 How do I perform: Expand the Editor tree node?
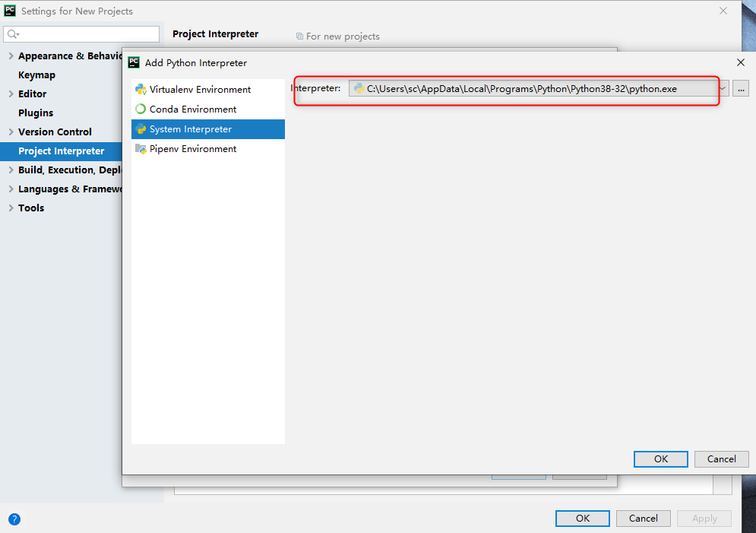(11, 94)
